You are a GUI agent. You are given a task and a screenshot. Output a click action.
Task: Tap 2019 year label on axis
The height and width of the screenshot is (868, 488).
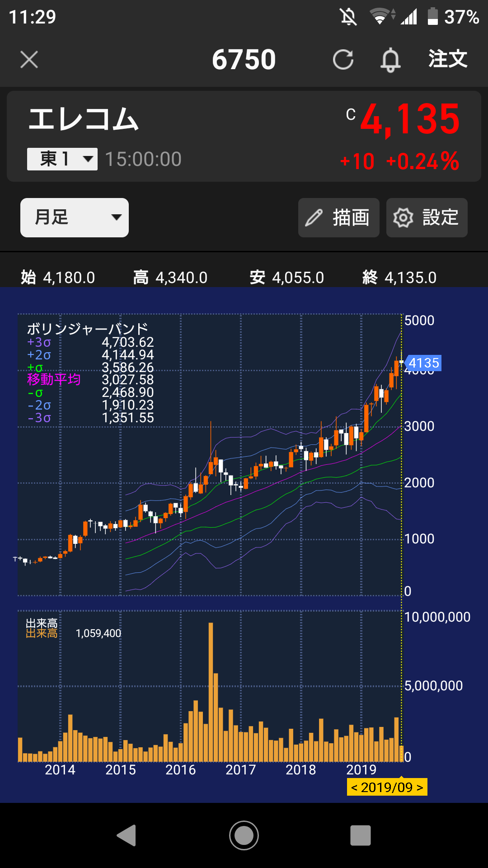coord(361,770)
